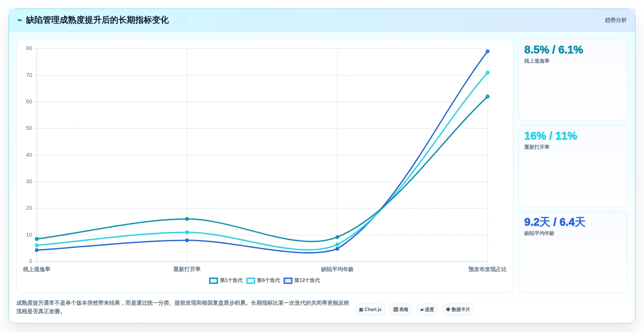Screen dimensions: 644x332
Task: Click the 第12个迭代 legend color box
Action: [288, 281]
